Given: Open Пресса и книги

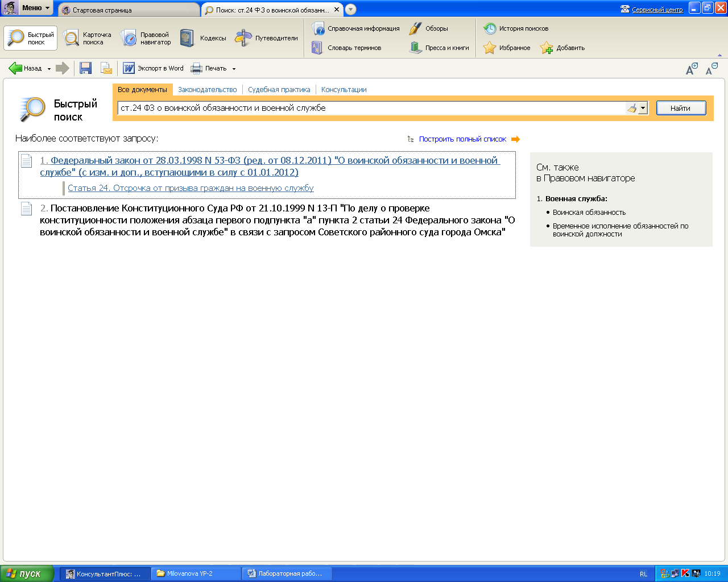Looking at the screenshot, I should pos(439,48).
